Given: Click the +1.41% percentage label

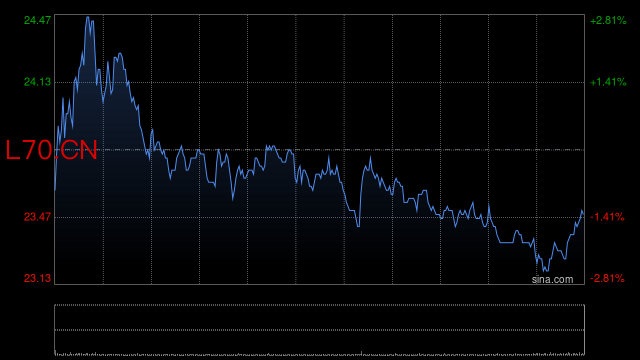Looking at the screenshot, I should click(608, 82).
